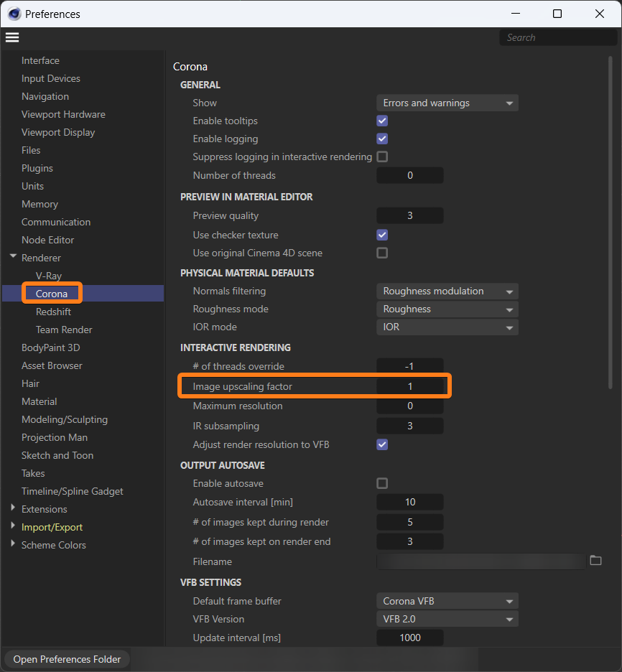The height and width of the screenshot is (672, 622).
Task: Maximize the Preferences window
Action: (557, 14)
